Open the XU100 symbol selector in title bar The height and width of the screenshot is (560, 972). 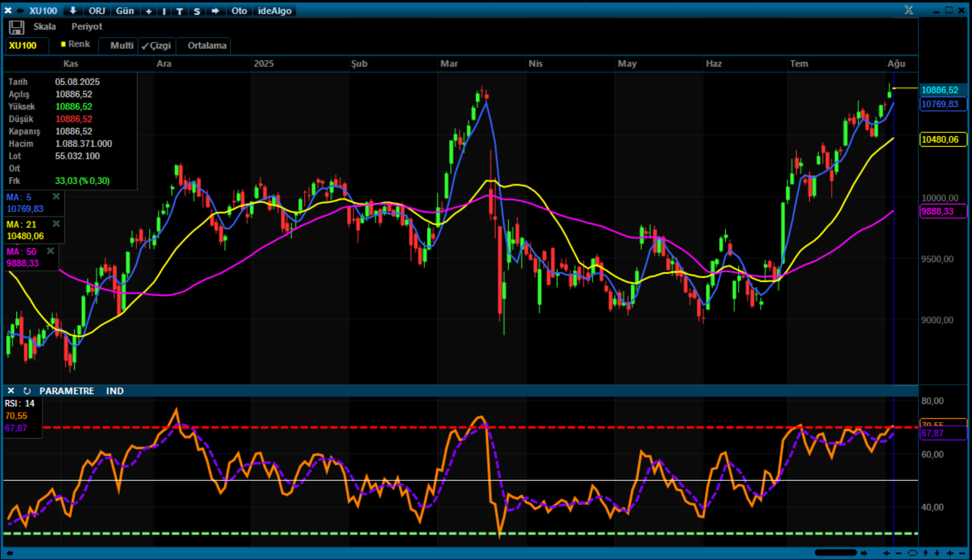[x=43, y=11]
